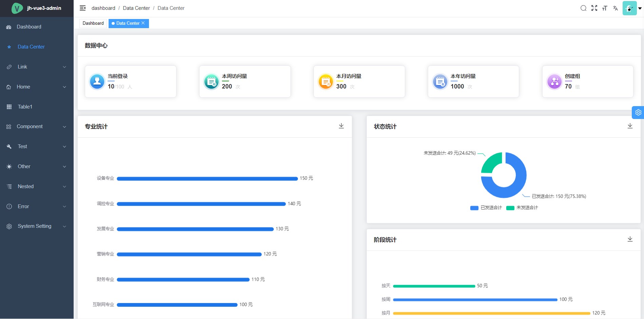Click the Test wrench icon

click(9, 146)
